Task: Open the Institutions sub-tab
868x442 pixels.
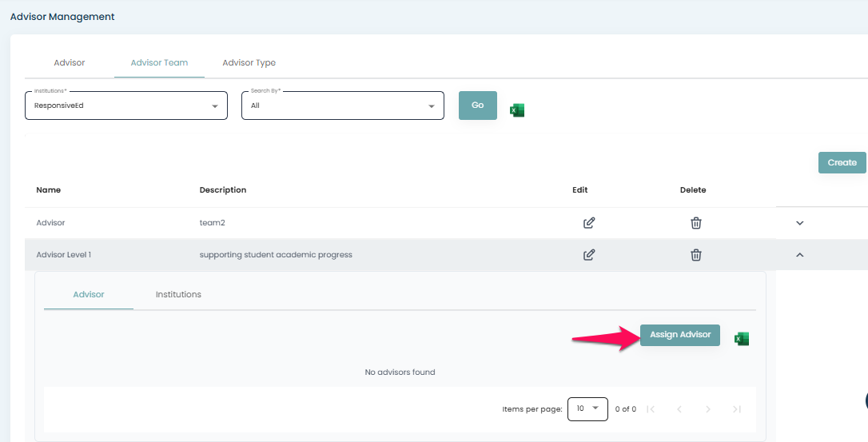Action: (x=178, y=294)
